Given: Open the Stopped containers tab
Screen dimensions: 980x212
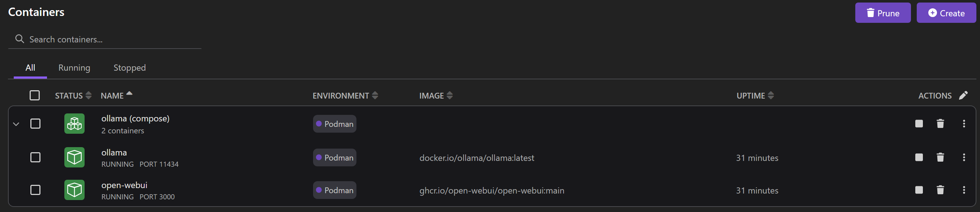Looking at the screenshot, I should click(129, 67).
